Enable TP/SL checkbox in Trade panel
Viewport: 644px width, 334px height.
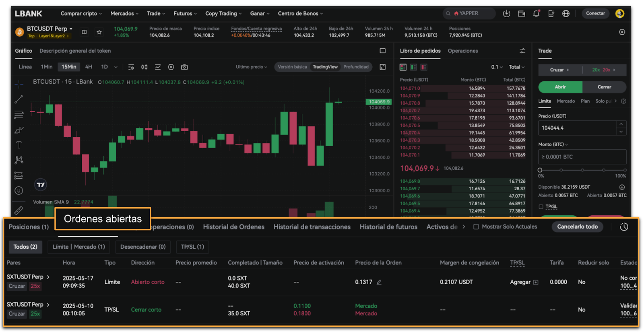point(541,207)
